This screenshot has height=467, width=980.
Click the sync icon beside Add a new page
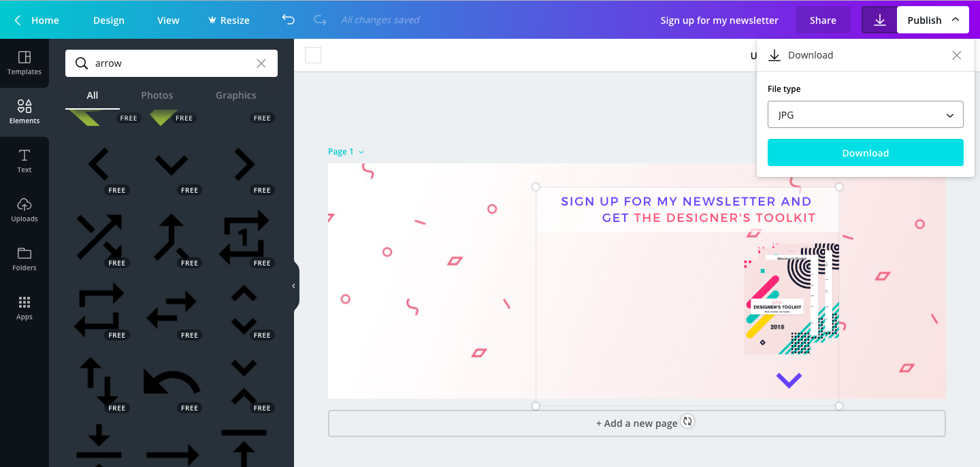(x=687, y=421)
